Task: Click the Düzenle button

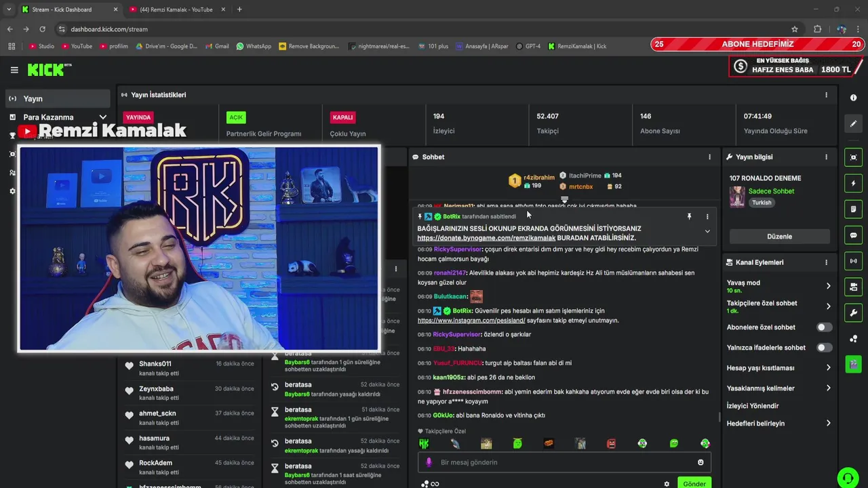Action: (x=779, y=237)
